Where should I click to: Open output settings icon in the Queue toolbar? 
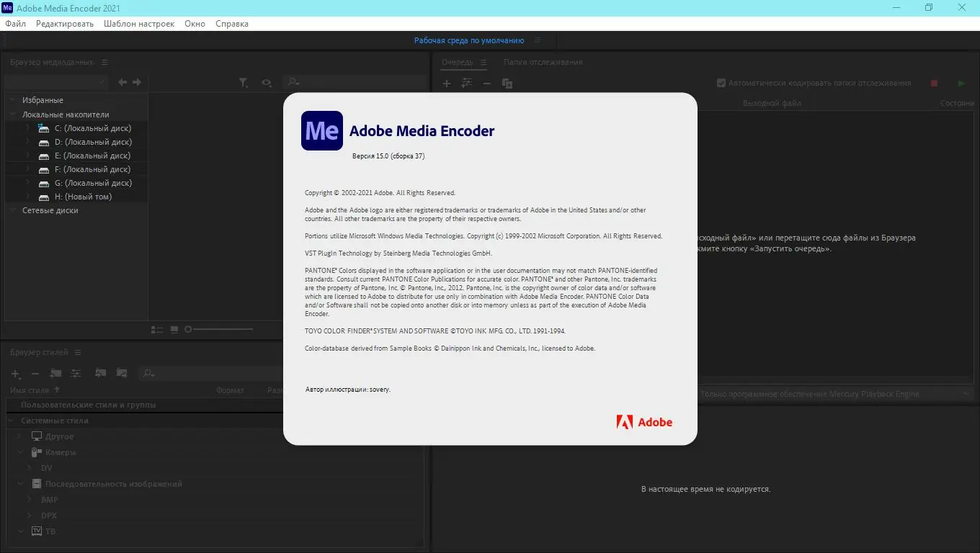tap(467, 84)
